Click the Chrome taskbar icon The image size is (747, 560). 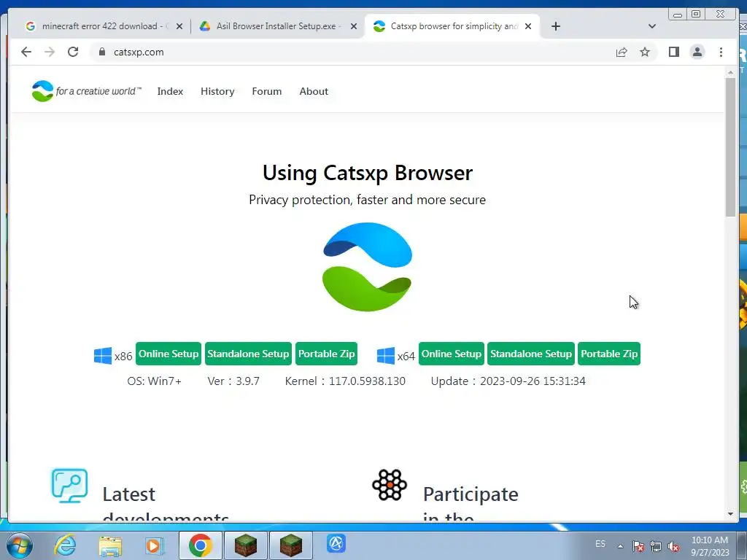(x=200, y=545)
